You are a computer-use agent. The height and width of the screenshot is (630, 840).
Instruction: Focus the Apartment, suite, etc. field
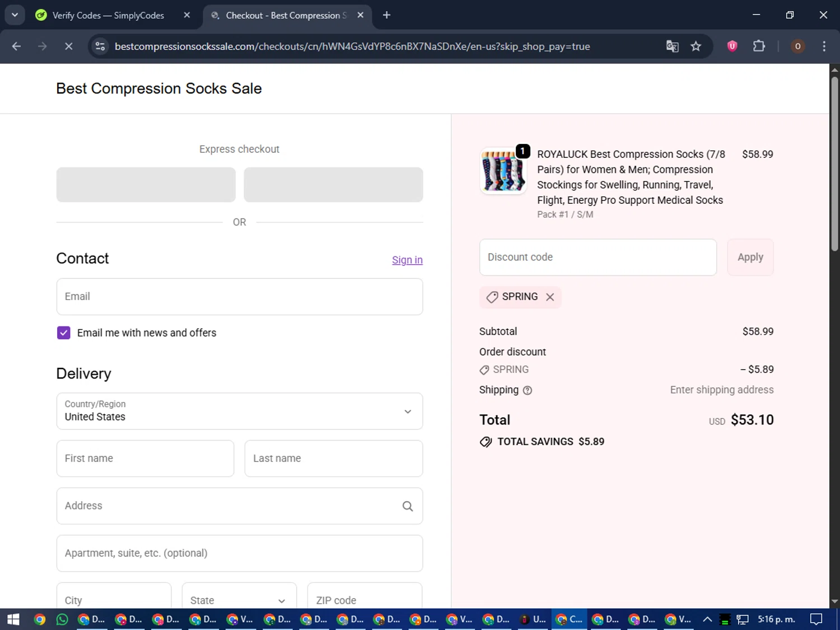point(240,553)
